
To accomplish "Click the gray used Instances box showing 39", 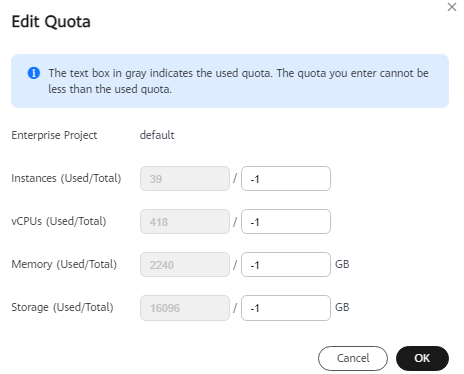I will point(185,179).
